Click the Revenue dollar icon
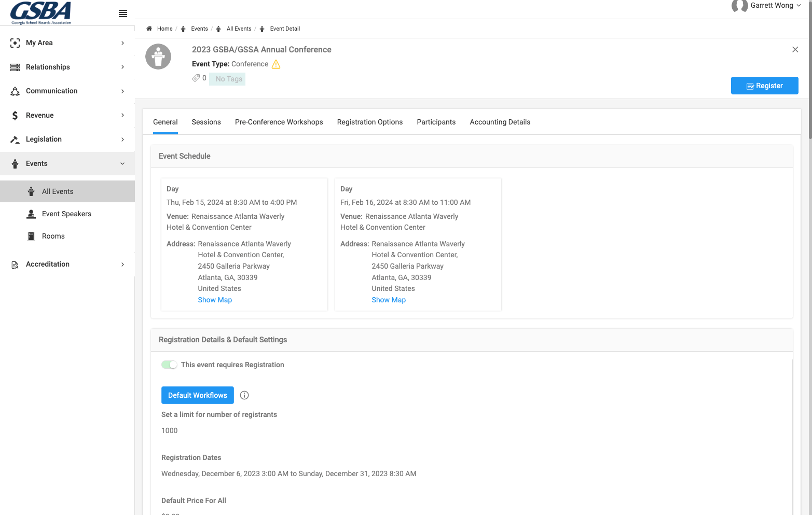The image size is (812, 515). coord(15,116)
